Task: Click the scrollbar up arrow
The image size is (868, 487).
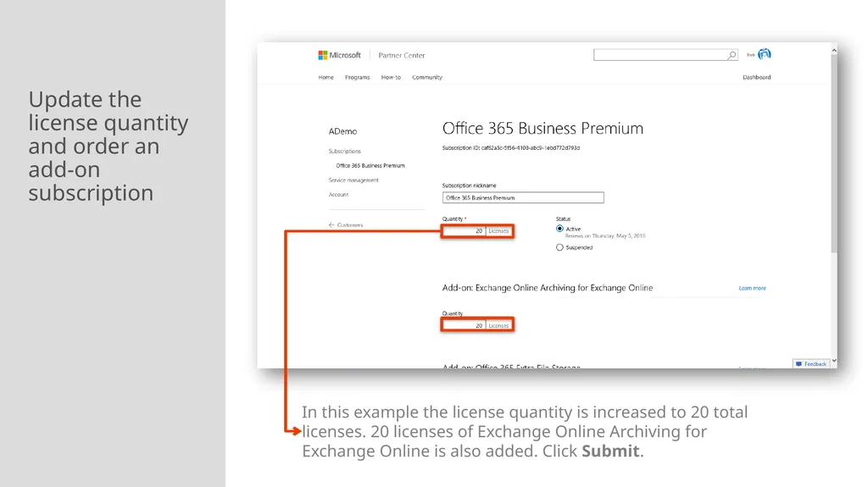Action: pyautogui.click(x=834, y=50)
